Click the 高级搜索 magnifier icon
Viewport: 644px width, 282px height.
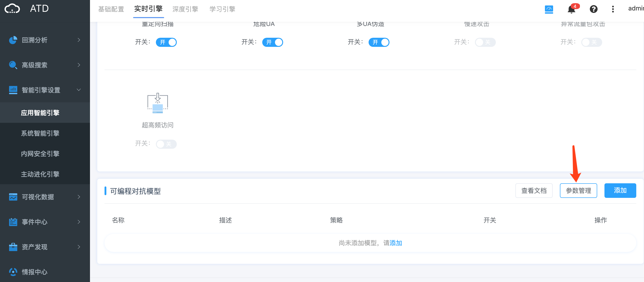[x=13, y=65]
